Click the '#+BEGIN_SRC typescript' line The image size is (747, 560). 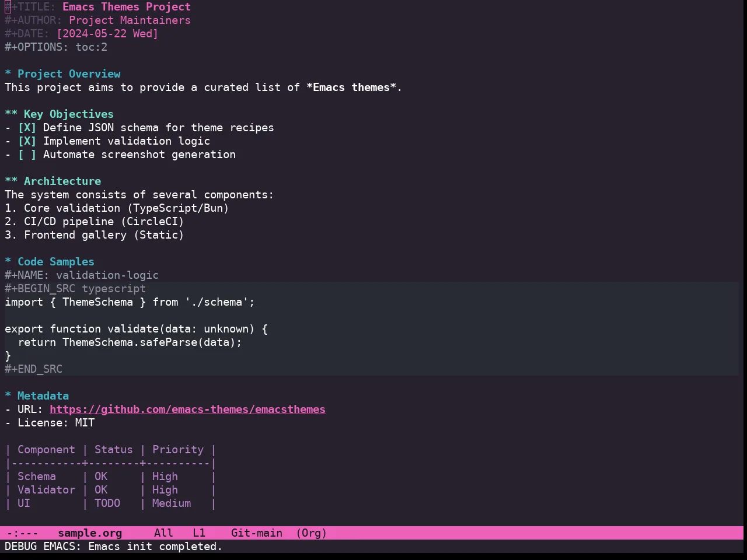click(x=75, y=289)
